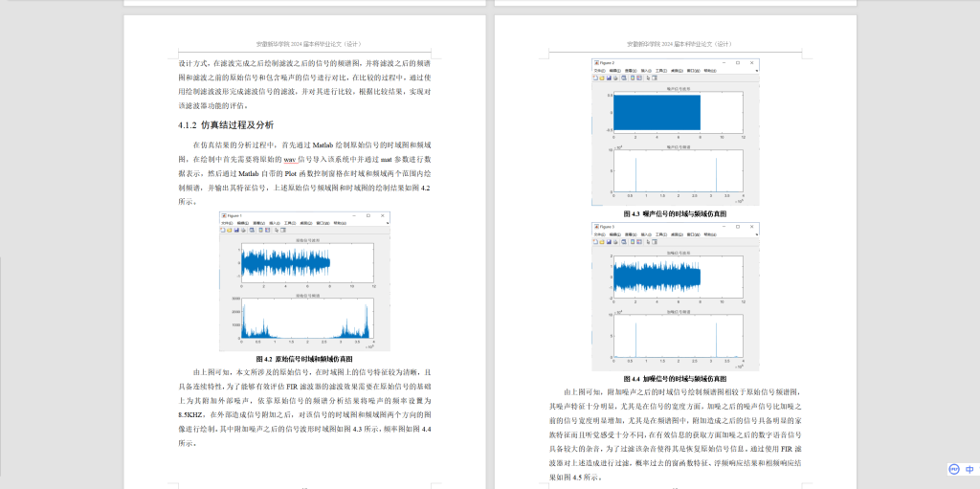Click the pointer arrow icon in Figure 2 toolbar

[648, 78]
